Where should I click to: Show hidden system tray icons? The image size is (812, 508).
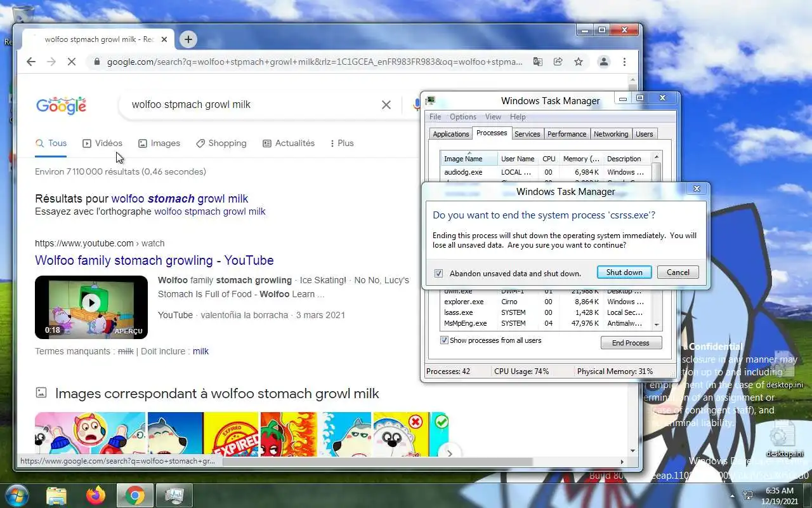point(732,495)
